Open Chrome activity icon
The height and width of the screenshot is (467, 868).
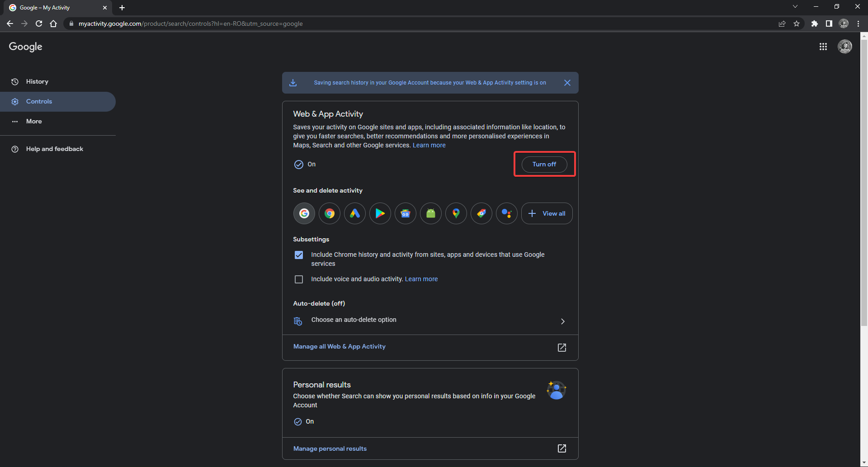pyautogui.click(x=330, y=213)
